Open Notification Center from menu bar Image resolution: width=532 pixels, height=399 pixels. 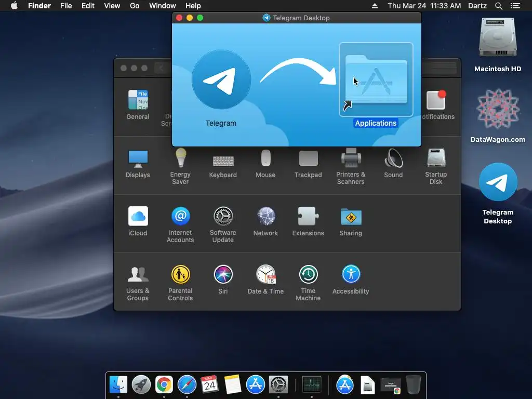pos(515,6)
